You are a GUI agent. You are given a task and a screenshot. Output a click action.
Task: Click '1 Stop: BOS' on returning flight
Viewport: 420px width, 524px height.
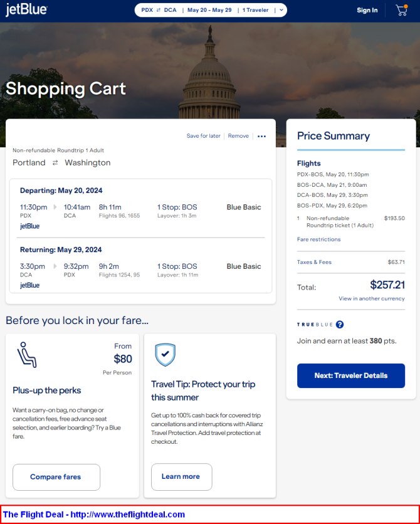point(177,266)
